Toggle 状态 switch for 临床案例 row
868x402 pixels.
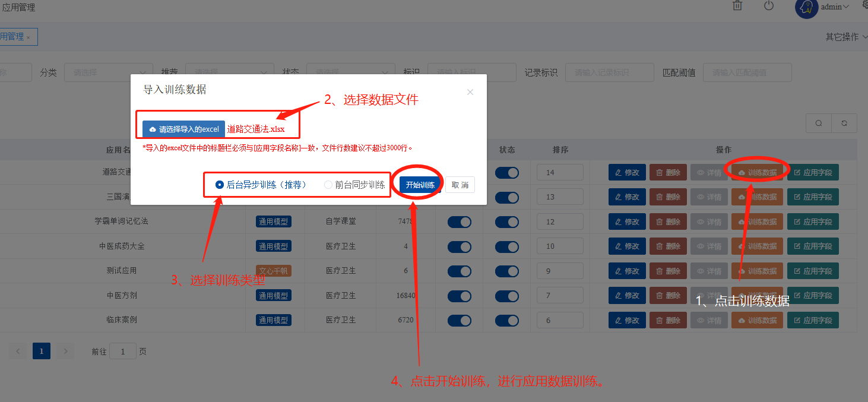(x=507, y=320)
